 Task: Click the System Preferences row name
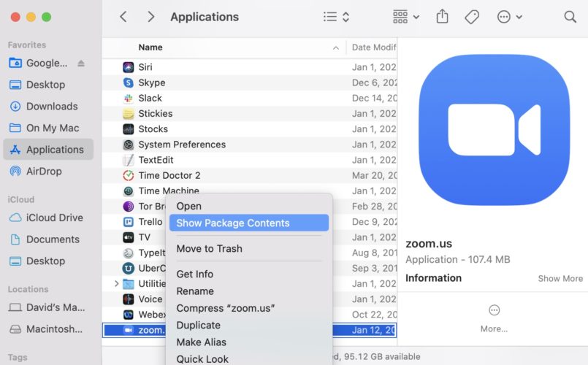click(x=182, y=145)
